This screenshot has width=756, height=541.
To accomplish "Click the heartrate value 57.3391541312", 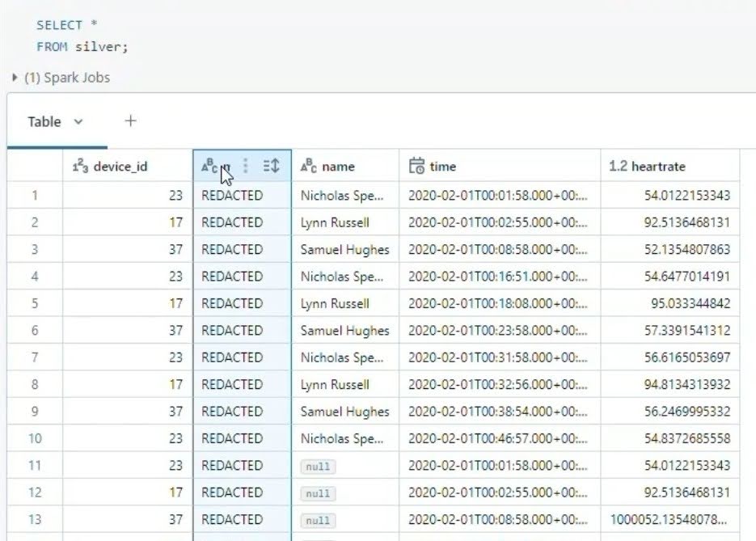I will [687, 330].
